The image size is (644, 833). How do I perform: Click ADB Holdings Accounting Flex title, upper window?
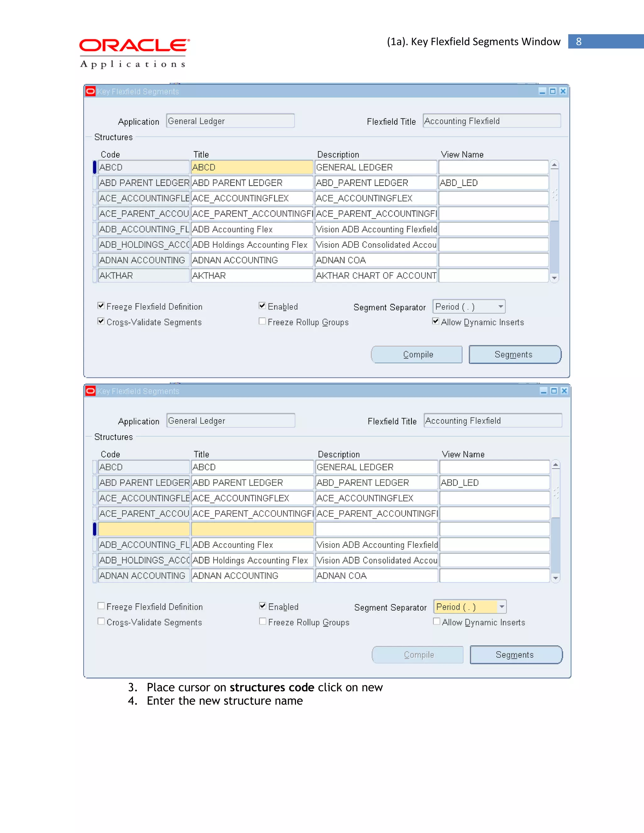(252, 245)
